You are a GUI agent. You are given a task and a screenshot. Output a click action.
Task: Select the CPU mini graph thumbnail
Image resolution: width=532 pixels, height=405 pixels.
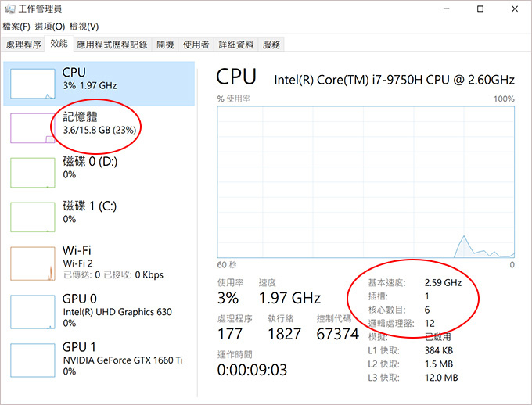point(33,84)
